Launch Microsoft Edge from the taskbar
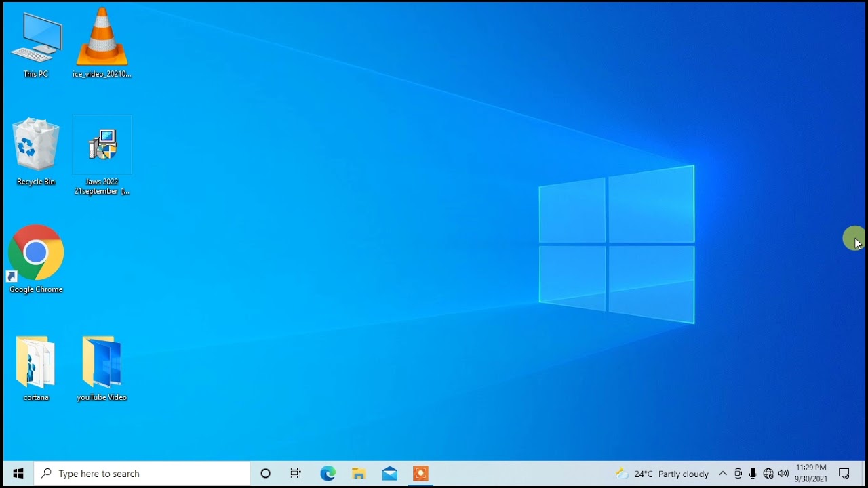Image resolution: width=868 pixels, height=488 pixels. 328,474
